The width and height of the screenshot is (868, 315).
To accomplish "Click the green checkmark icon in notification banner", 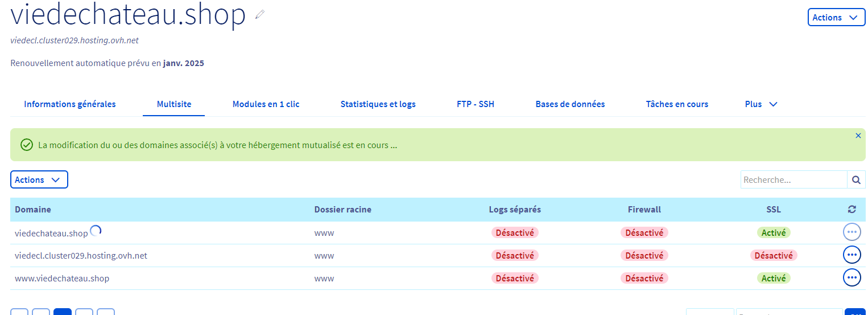I will tap(26, 145).
